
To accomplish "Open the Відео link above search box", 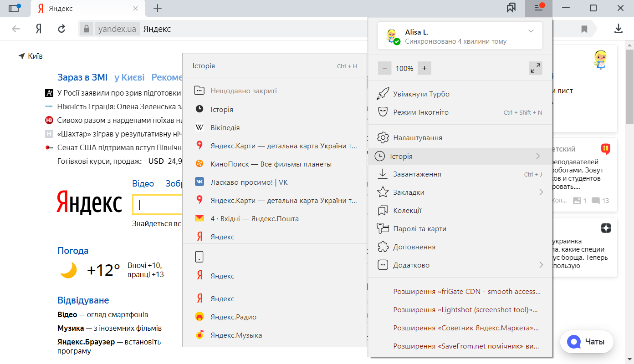I will [143, 184].
